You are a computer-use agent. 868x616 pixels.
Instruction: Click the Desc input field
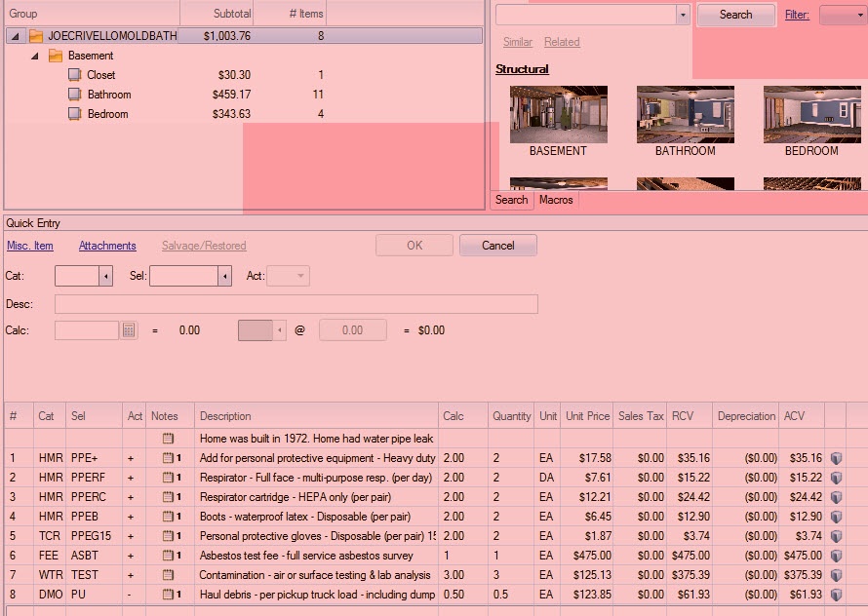(296, 304)
